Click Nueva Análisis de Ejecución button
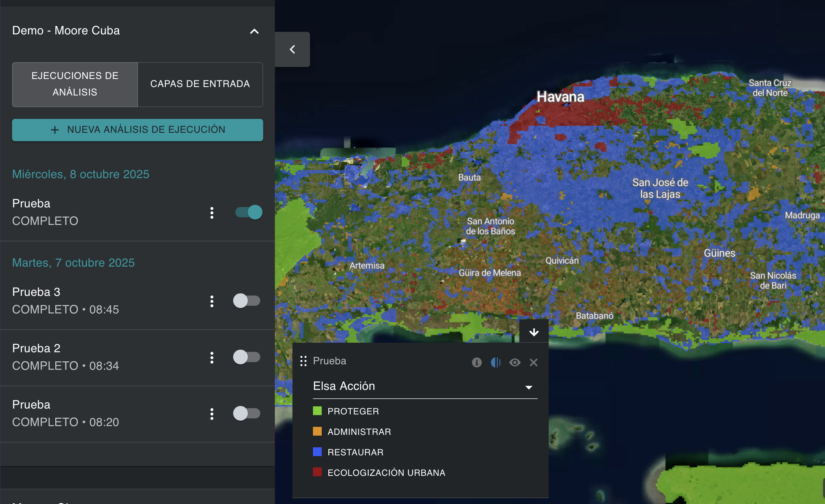The image size is (825, 504). pyautogui.click(x=138, y=130)
